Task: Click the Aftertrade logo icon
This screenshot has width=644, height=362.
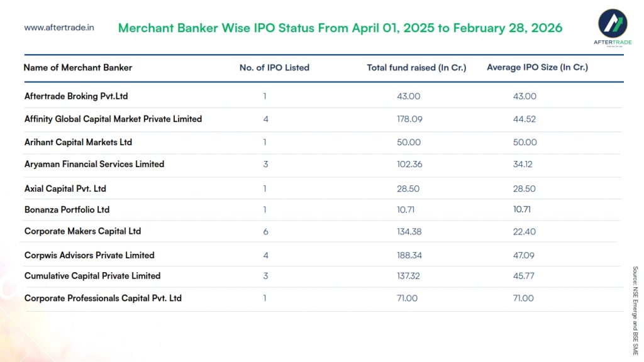Action: (x=612, y=23)
